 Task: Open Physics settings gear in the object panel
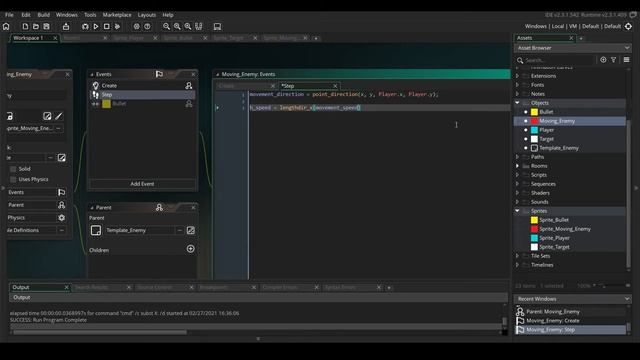coord(62,218)
